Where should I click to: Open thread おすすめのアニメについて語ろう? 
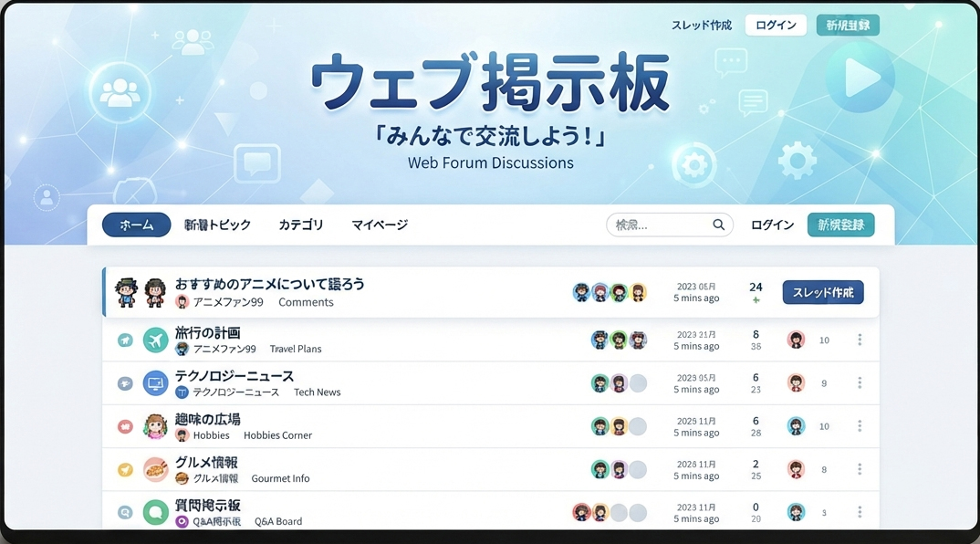[269, 284]
